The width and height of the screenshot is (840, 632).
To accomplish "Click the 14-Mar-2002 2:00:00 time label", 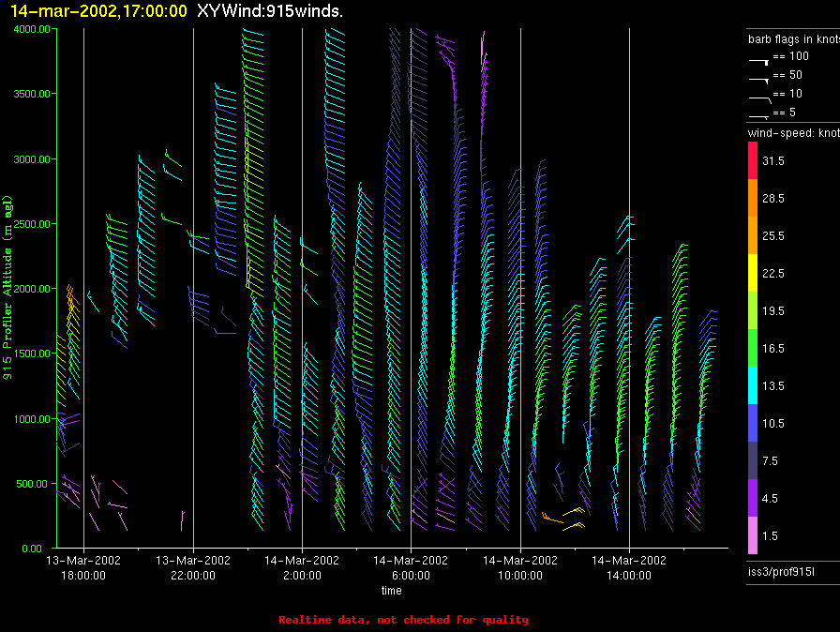I will (302, 567).
